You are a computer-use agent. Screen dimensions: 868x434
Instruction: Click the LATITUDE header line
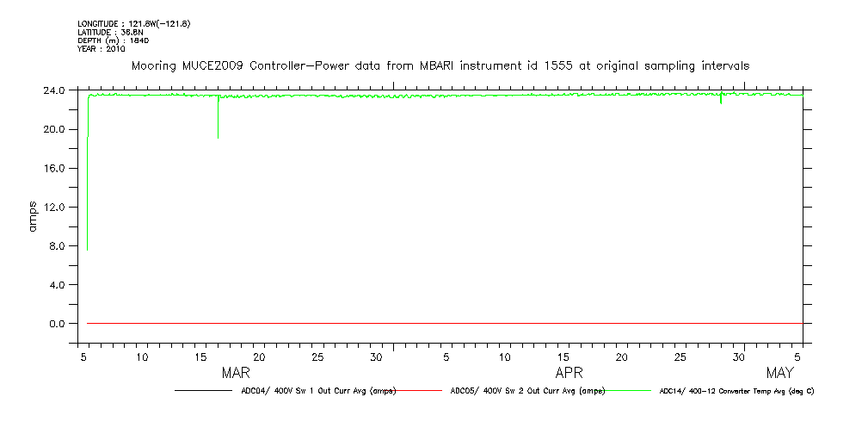point(110,32)
